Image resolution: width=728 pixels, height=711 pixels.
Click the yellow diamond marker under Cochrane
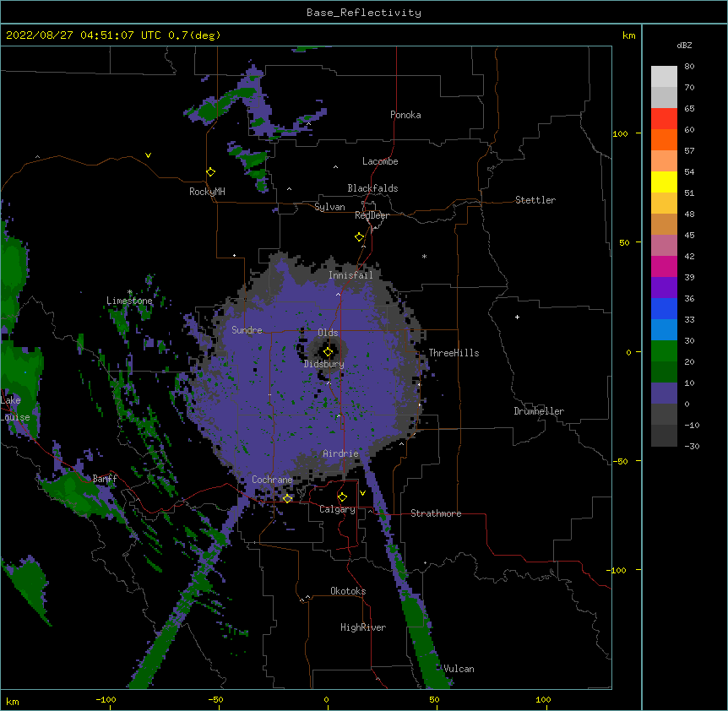[287, 498]
